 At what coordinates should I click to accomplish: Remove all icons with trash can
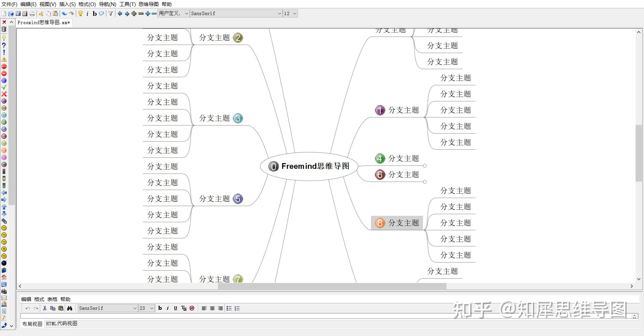point(4,29)
